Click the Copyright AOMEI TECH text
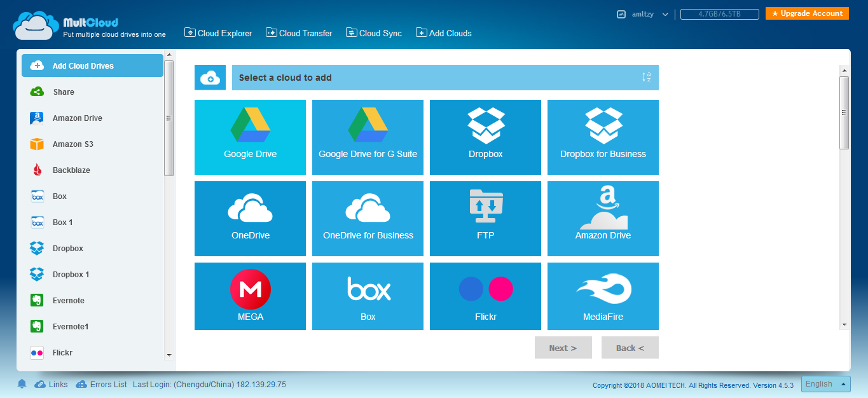Viewport: 868px width, 398px height. click(x=693, y=385)
